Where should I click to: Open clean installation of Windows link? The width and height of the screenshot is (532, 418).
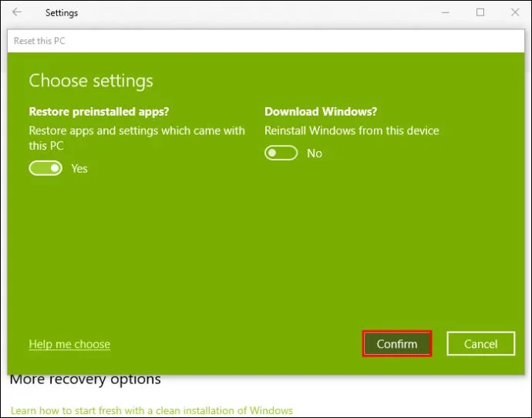pyautogui.click(x=152, y=410)
